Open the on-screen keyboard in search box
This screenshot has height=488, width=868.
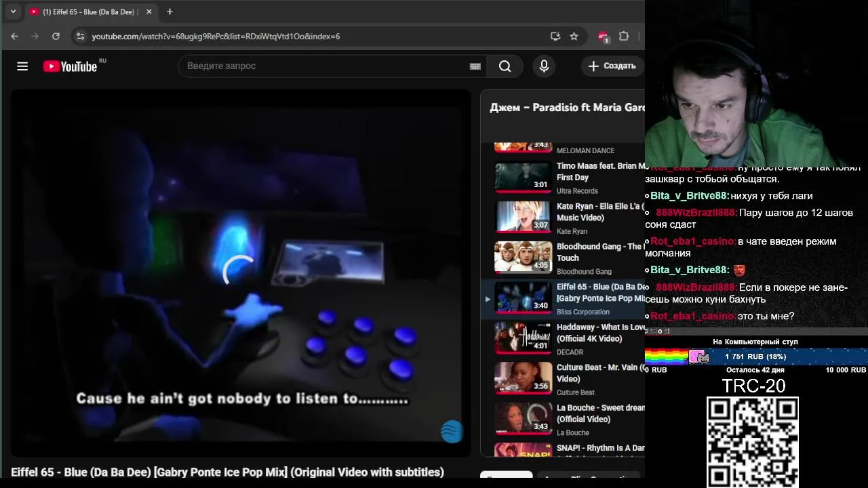(x=475, y=66)
